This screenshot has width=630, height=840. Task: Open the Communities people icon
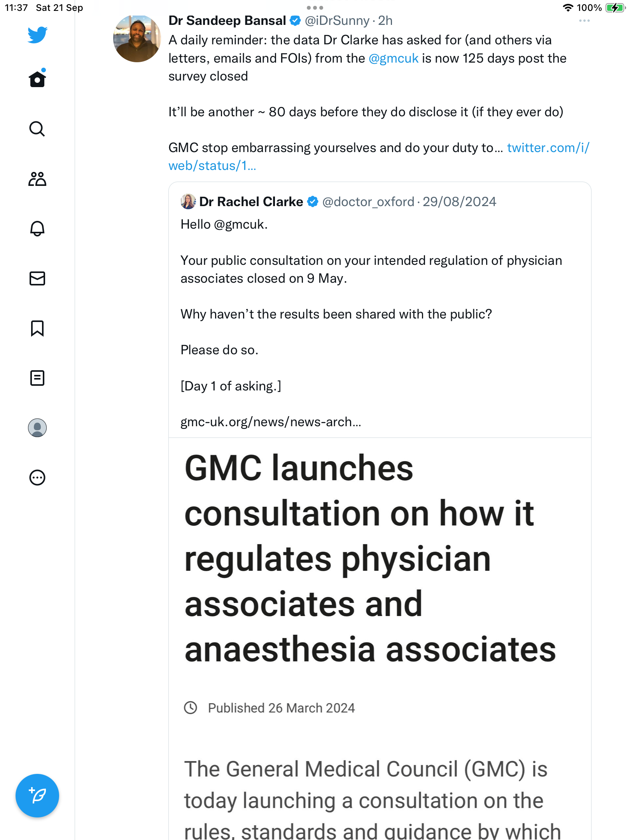pos(37,179)
